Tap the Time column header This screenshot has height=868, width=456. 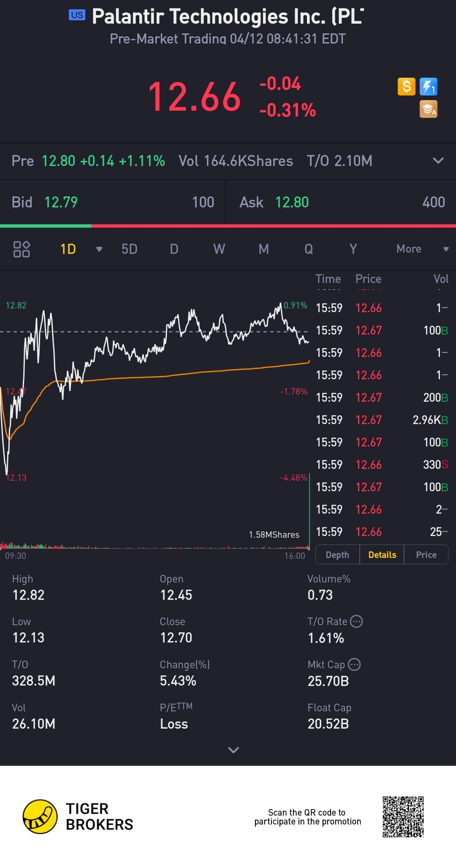(328, 279)
